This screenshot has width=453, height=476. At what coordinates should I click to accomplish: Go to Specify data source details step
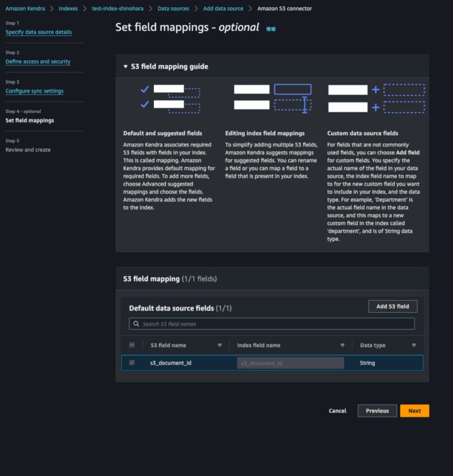coord(39,32)
